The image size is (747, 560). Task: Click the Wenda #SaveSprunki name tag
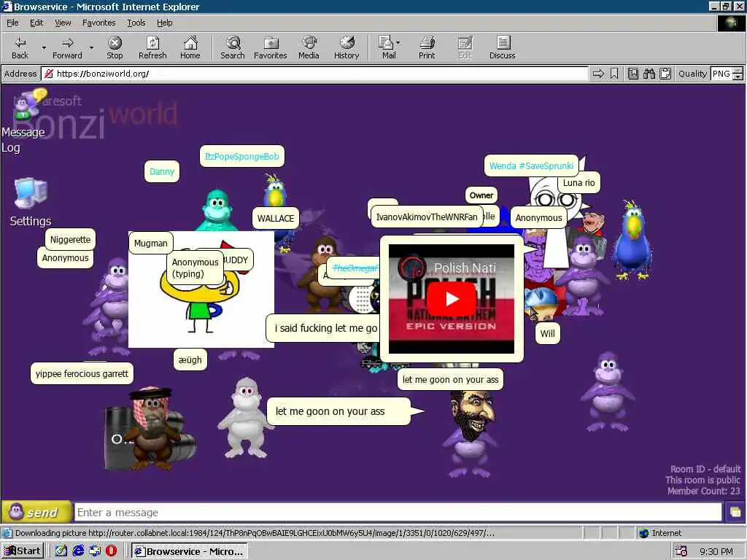(531, 166)
